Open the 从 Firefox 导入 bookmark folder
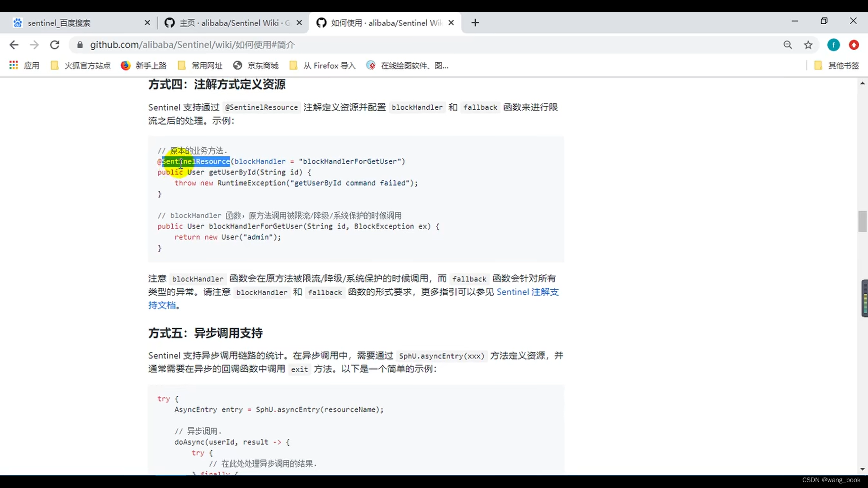 tap(322, 66)
